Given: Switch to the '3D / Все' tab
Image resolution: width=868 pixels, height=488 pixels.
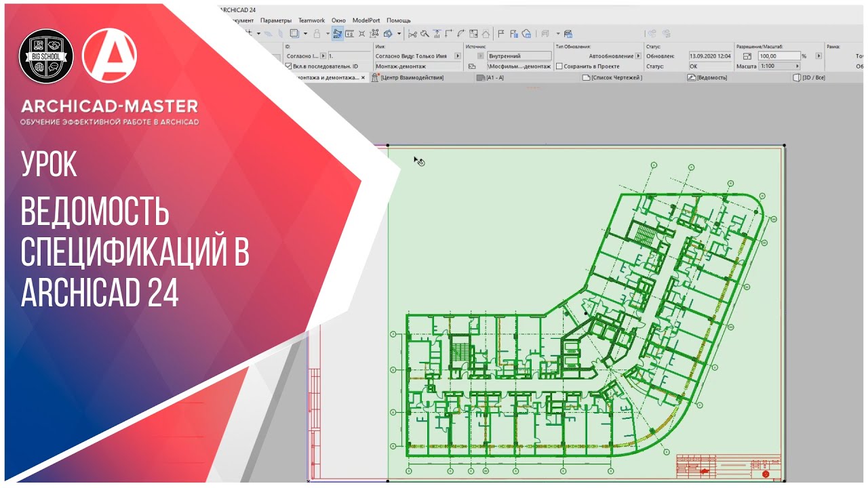Looking at the screenshot, I should pos(809,78).
